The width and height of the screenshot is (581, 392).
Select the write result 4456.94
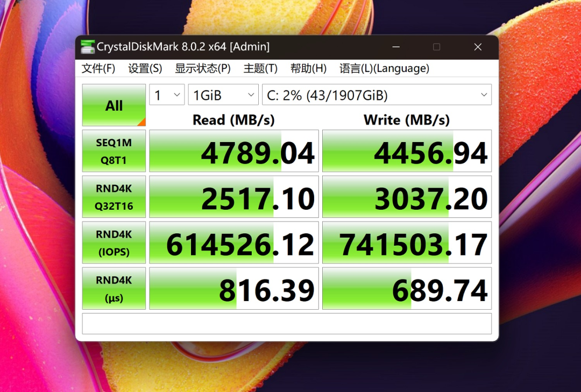pos(407,151)
